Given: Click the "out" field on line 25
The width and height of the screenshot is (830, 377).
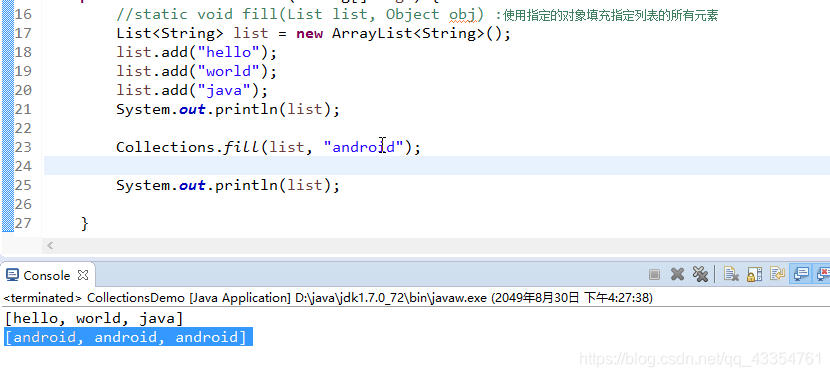Looking at the screenshot, I should 192,185.
